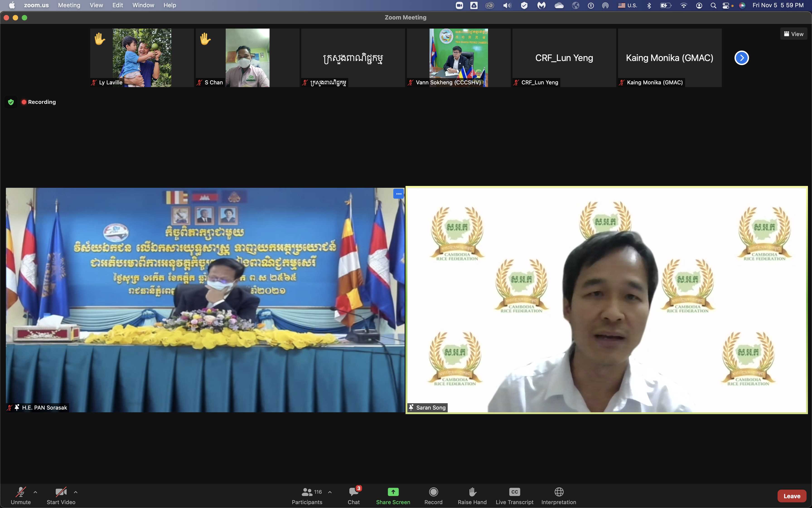Open the Meeting menu

pos(69,5)
